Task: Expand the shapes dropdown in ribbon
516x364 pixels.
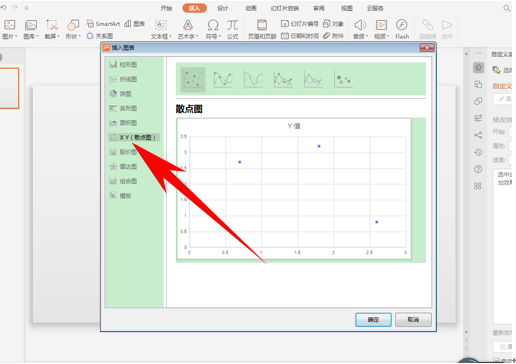Action: click(73, 36)
